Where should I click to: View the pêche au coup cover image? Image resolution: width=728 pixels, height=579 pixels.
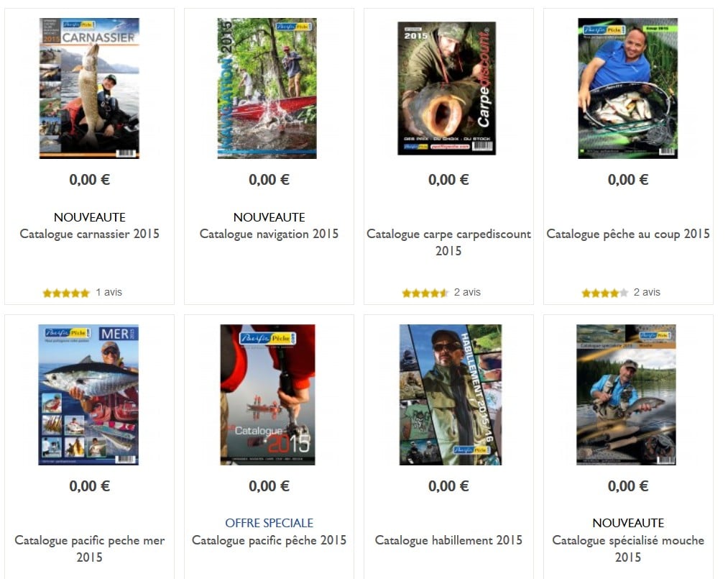(627, 88)
